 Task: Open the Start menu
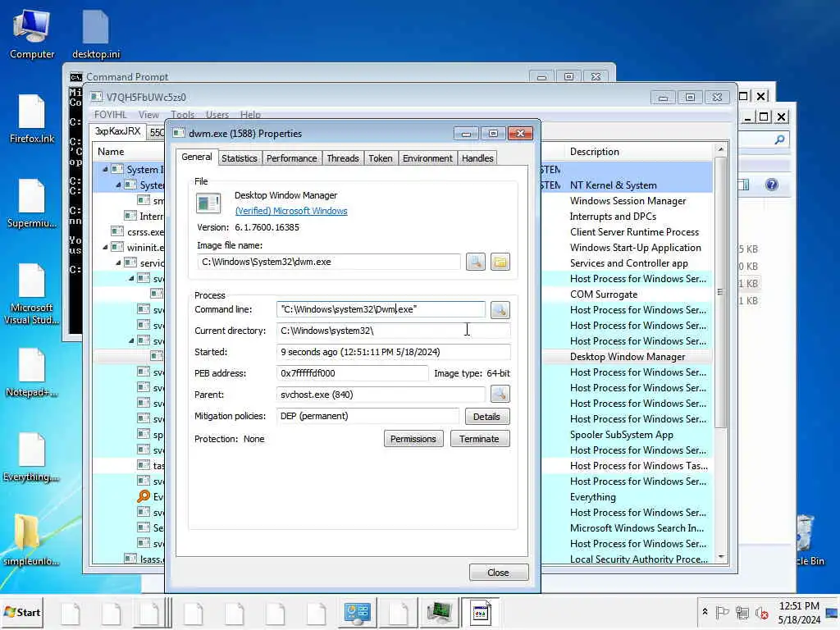pyautogui.click(x=22, y=612)
